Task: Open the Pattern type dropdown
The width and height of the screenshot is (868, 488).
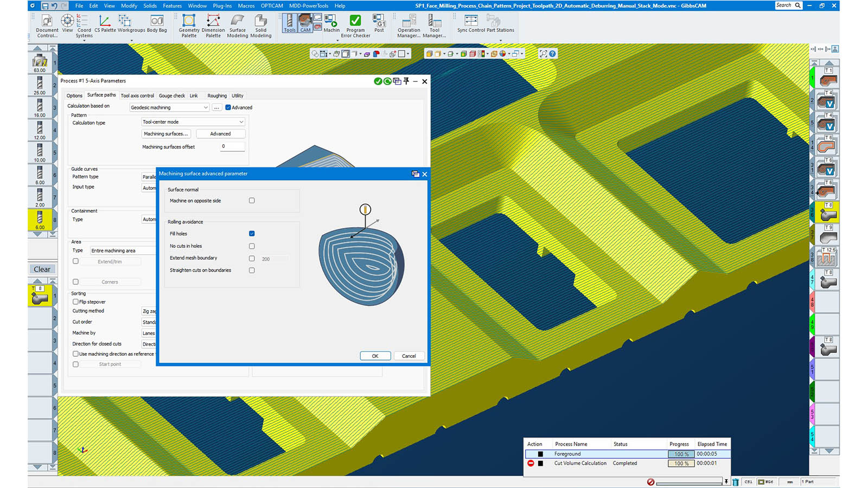Action: pyautogui.click(x=149, y=177)
